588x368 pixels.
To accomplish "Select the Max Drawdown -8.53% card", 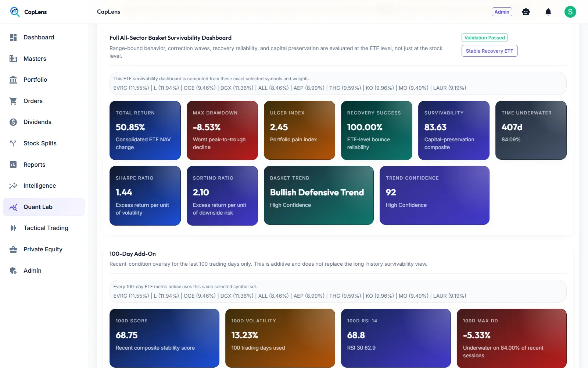I will tap(222, 130).
